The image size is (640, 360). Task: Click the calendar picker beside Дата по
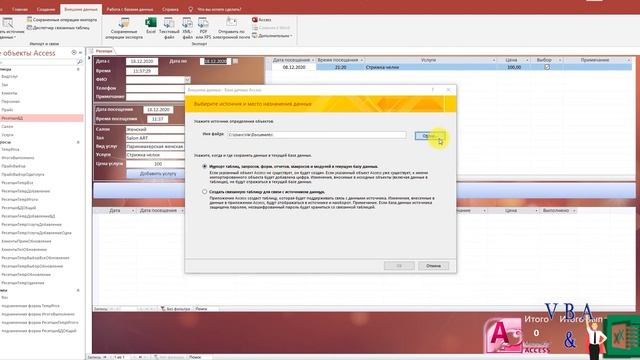coord(236,61)
